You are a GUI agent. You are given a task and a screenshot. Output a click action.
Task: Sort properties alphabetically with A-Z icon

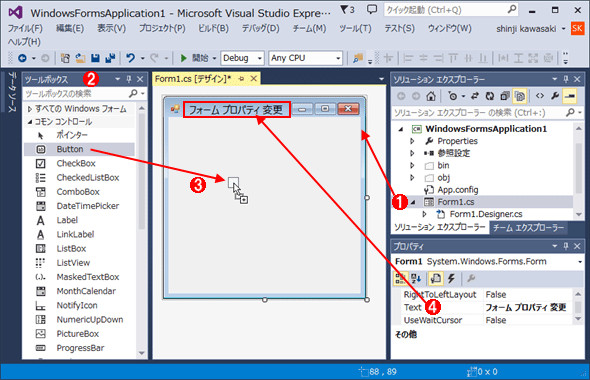pyautogui.click(x=416, y=278)
